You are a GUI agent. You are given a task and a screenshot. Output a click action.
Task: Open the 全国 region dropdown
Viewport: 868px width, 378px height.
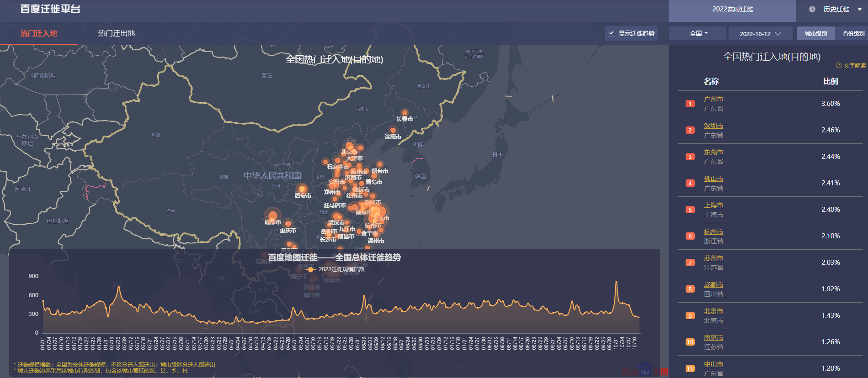(x=698, y=33)
